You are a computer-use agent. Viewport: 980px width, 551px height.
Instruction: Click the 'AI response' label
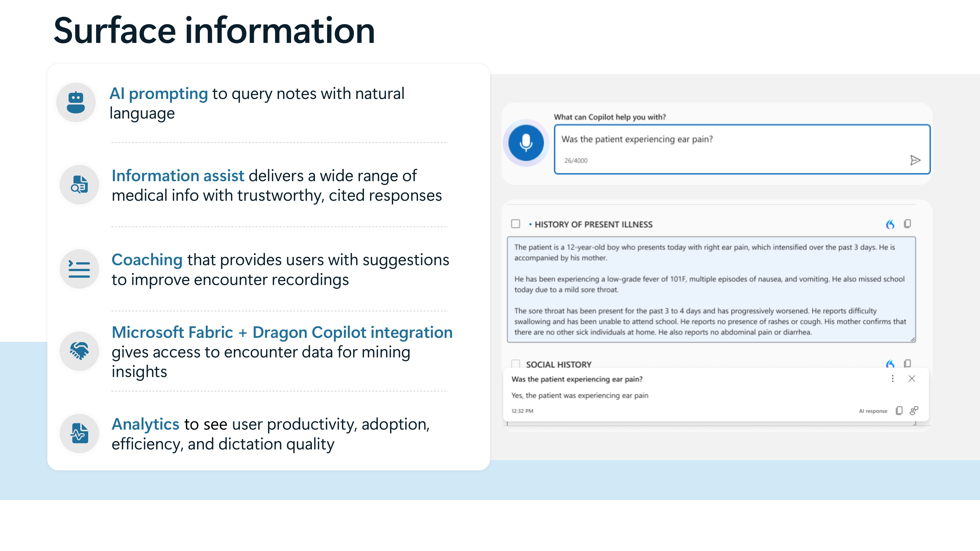(873, 411)
